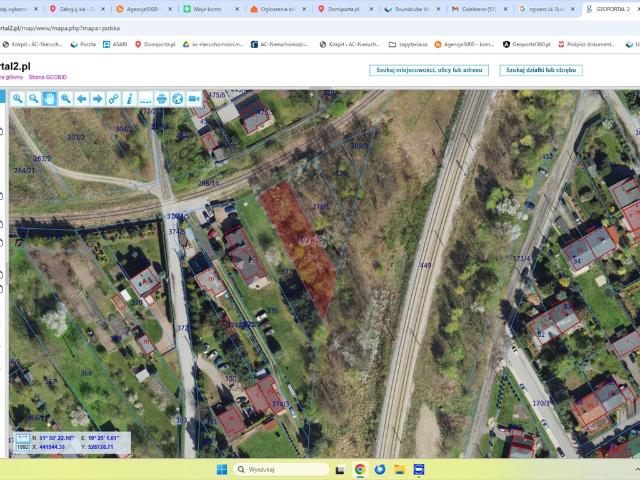Image resolution: width=640 pixels, height=480 pixels.
Task: Activate the info identify tool
Action: point(129,98)
